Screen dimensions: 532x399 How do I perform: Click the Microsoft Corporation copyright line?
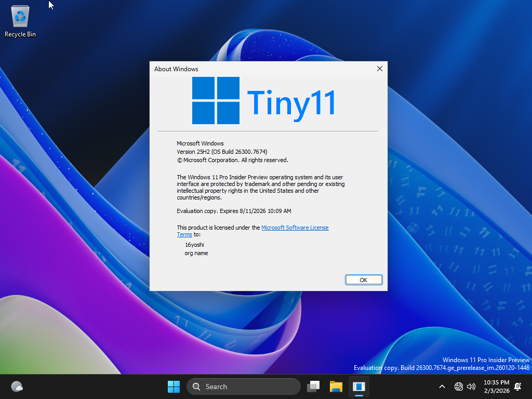232,160
